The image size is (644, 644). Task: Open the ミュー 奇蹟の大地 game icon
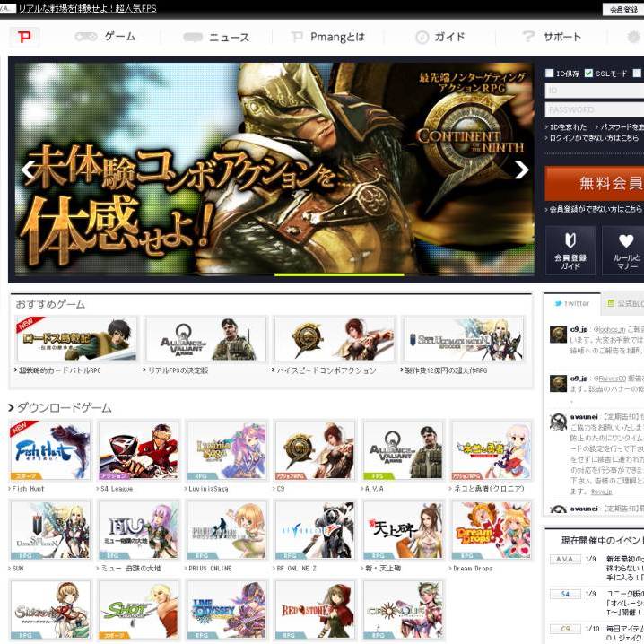coord(139,530)
